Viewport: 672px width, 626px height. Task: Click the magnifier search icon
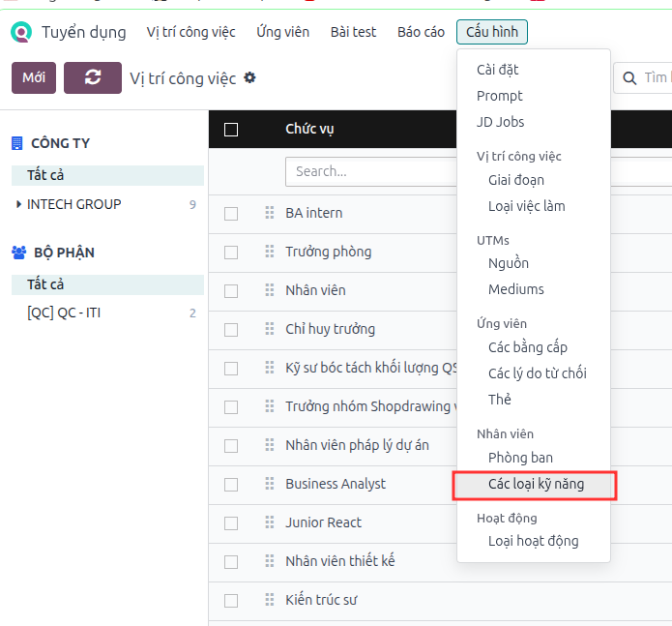pos(629,78)
